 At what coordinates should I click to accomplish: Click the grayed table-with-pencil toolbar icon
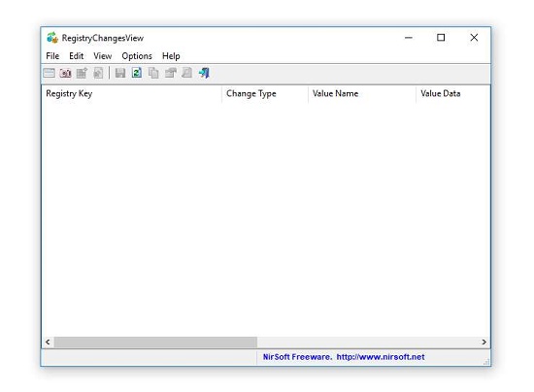[x=82, y=73]
